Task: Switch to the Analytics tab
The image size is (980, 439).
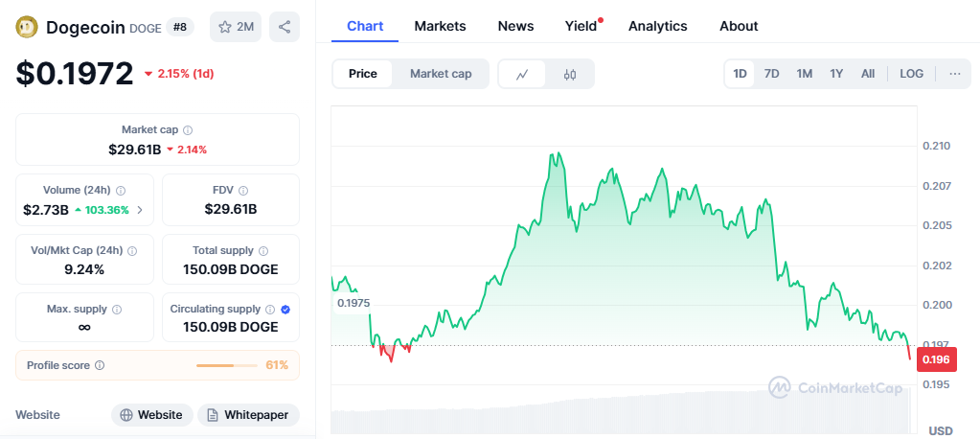Action: coord(657,26)
